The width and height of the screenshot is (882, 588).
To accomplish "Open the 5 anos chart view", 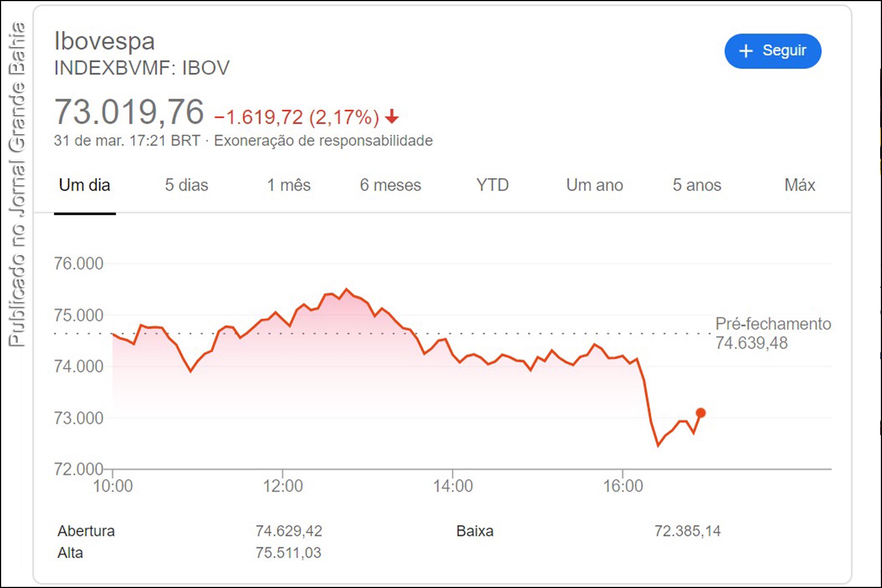I will point(698,185).
